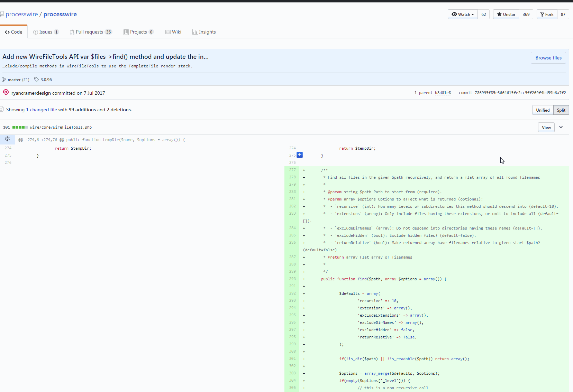Screen dimensions: 573x392
Task: Click the Issues alert icon
Action: pos(35,32)
